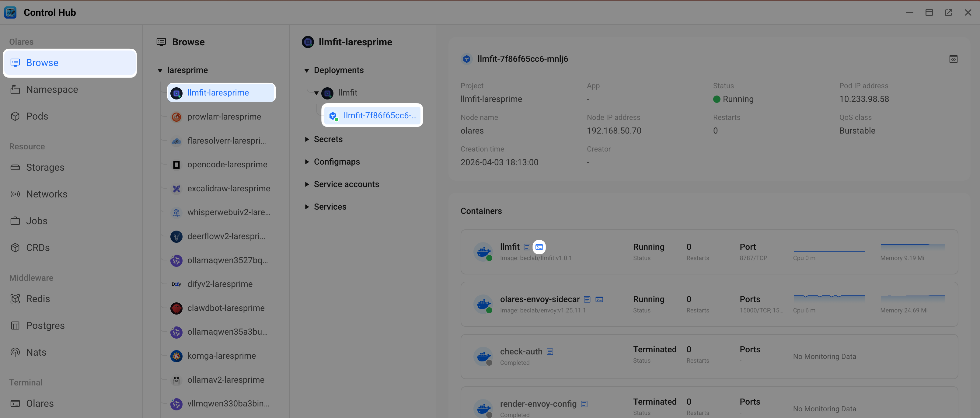The width and height of the screenshot is (980, 418).
Task: Go to Namespace in sidebar
Action: [x=52, y=89]
